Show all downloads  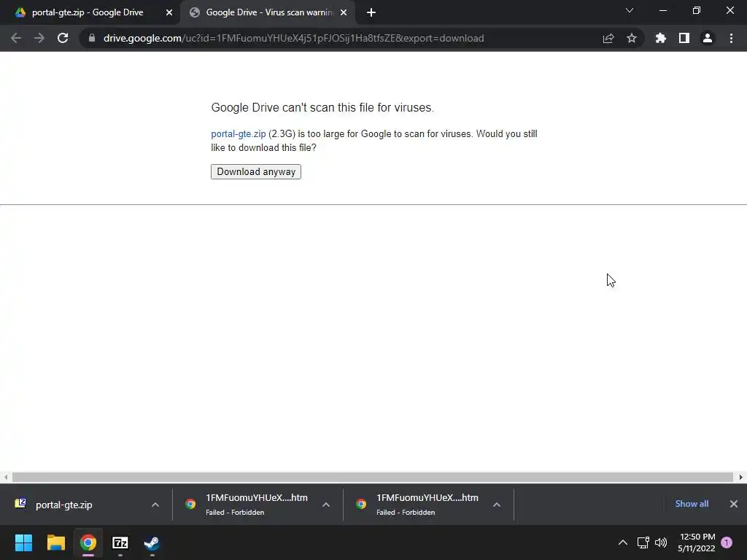pyautogui.click(x=692, y=504)
